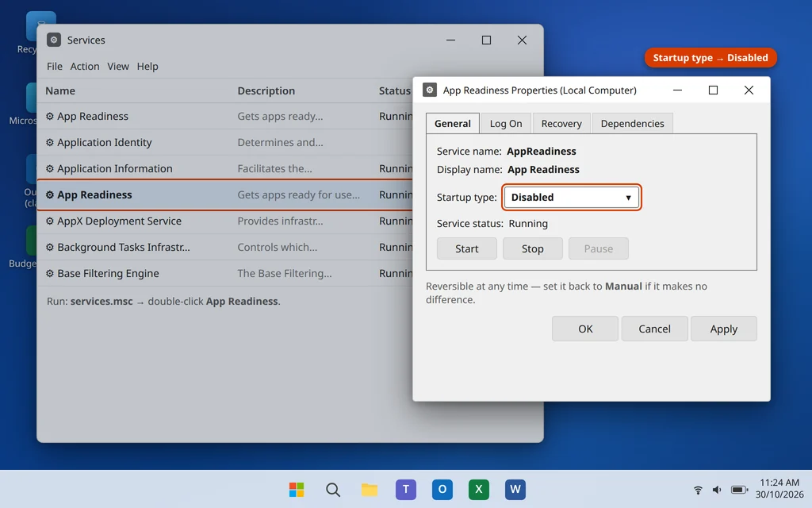Select the Base Filtering Engine service name
812x508 pixels.
(x=108, y=273)
